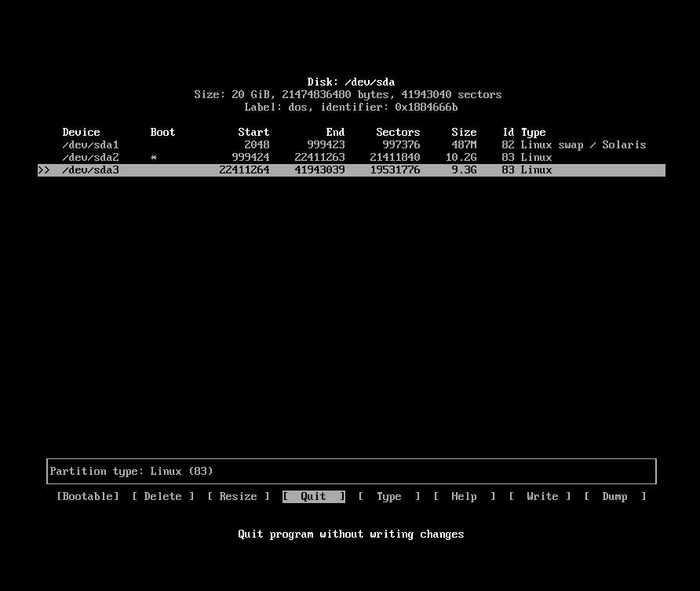Select the Delete menu option
This screenshot has width=700, height=591.
[x=162, y=496]
